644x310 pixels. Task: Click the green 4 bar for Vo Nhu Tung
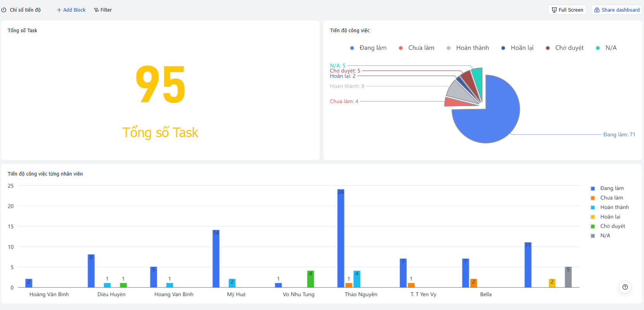tap(311, 279)
